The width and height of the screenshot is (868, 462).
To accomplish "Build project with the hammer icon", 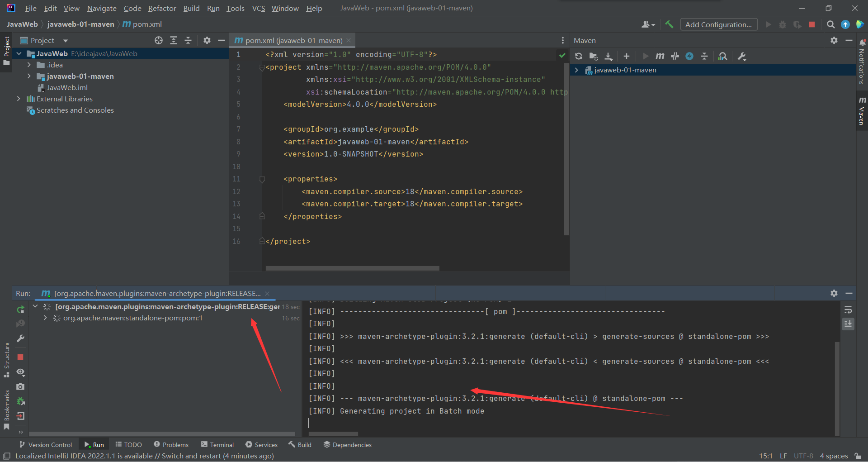I will (670, 24).
